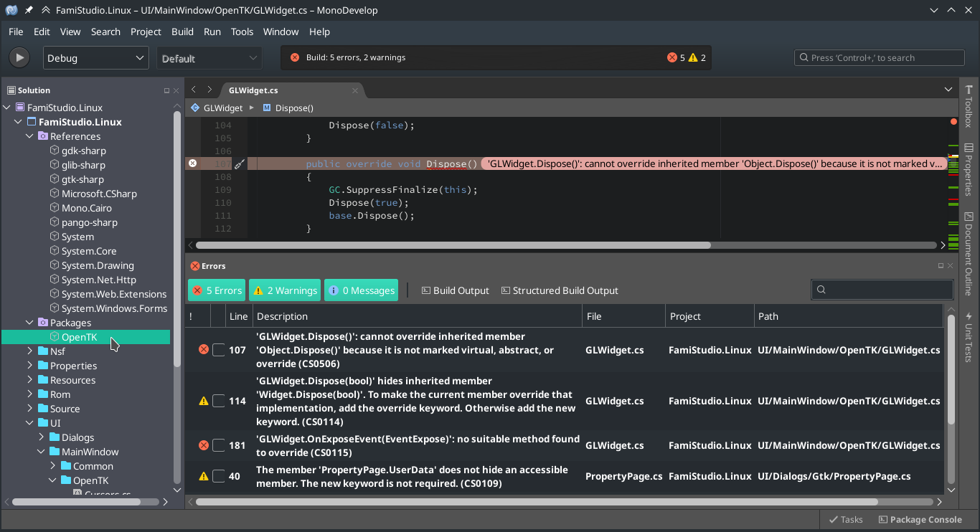Click the Resources folder icon
Viewport: 980px width, 532px height.
pos(43,380)
